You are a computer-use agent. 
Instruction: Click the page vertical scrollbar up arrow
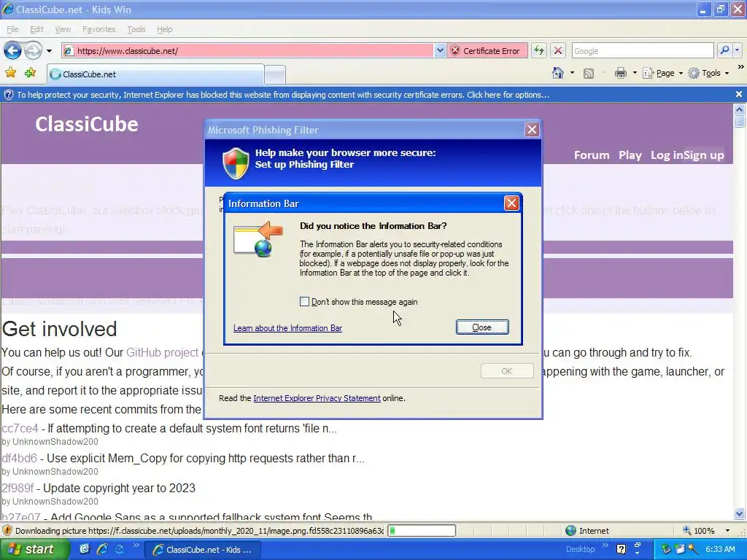pyautogui.click(x=740, y=109)
